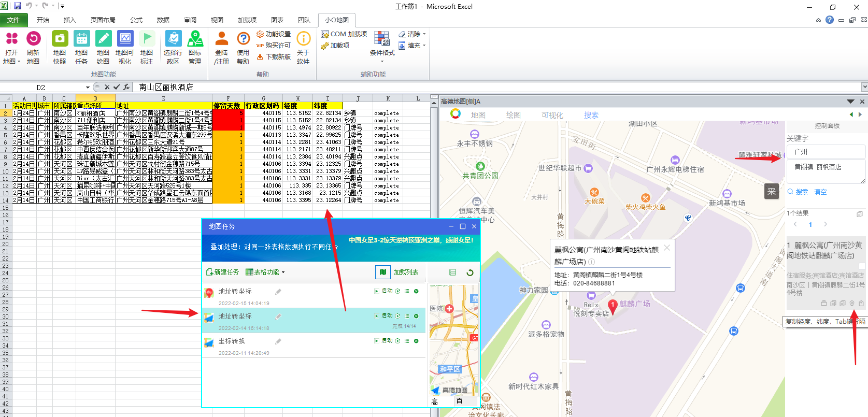
Task: Open 图标管理 icon manager
Action: 195,47
